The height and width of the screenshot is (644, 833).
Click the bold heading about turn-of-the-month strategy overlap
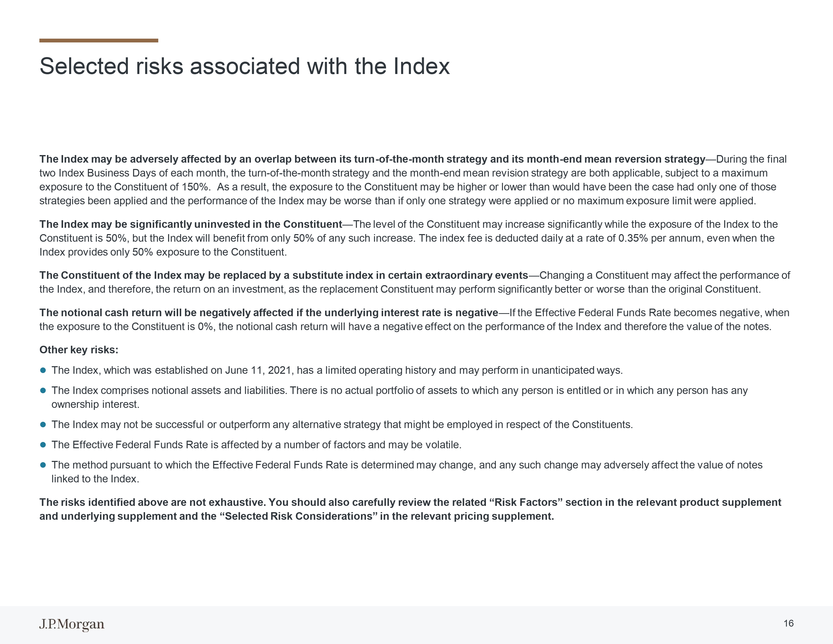[372, 159]
